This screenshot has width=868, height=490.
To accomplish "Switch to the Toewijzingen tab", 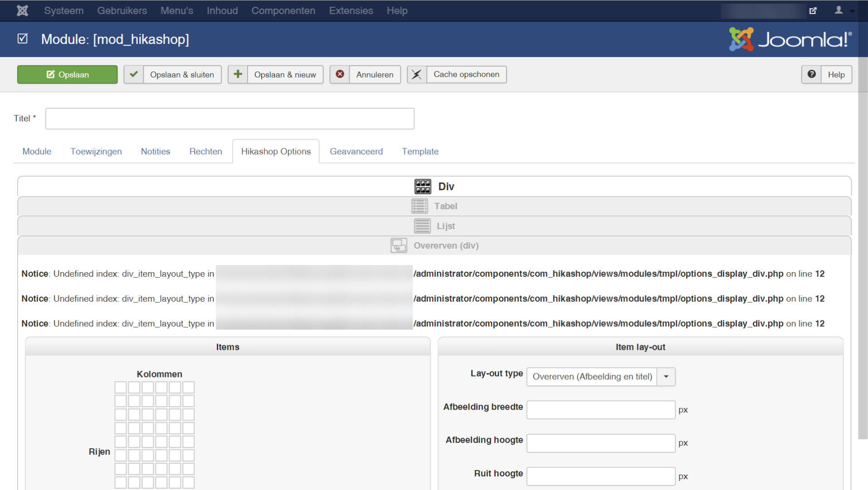I will (x=96, y=152).
